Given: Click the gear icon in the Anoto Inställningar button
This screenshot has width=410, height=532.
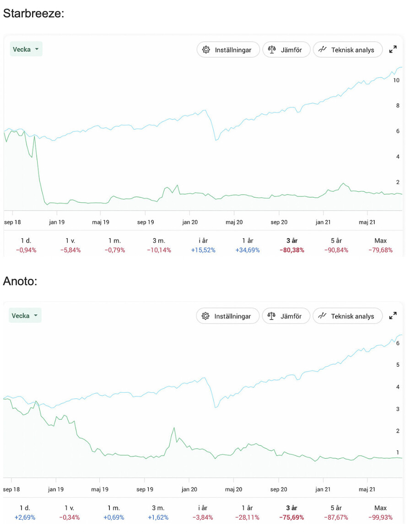Looking at the screenshot, I should 205,316.
